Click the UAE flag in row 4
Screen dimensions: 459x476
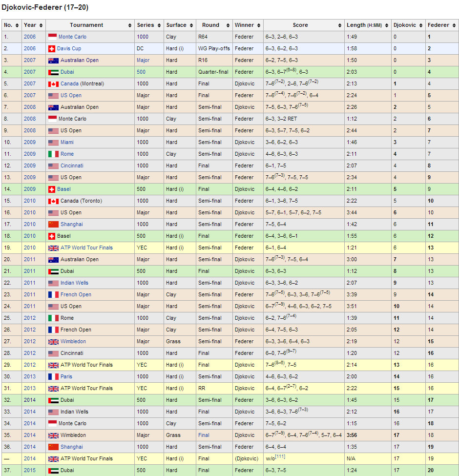53,72
